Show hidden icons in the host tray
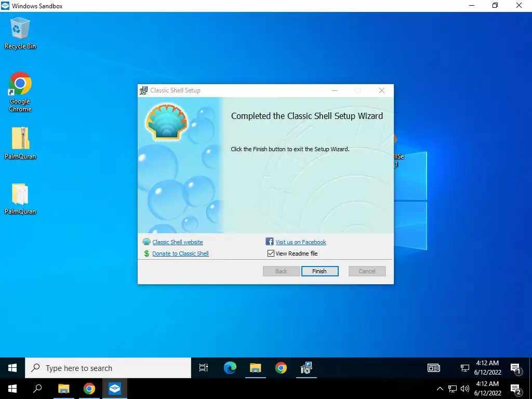This screenshot has width=532, height=399. tap(440, 389)
